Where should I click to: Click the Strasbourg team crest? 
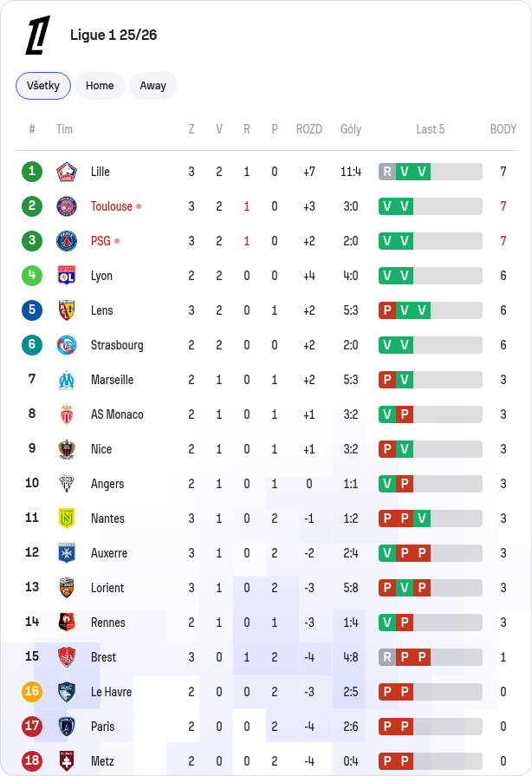tap(66, 345)
